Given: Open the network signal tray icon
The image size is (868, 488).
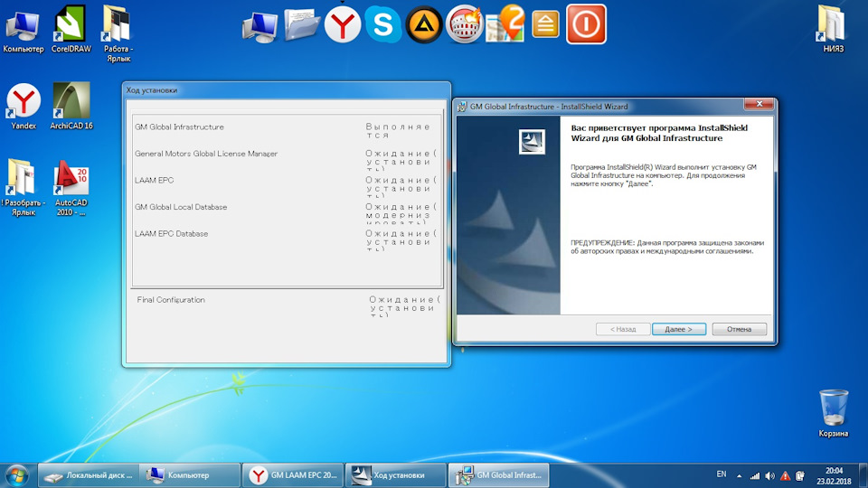Looking at the screenshot, I should tap(754, 475).
